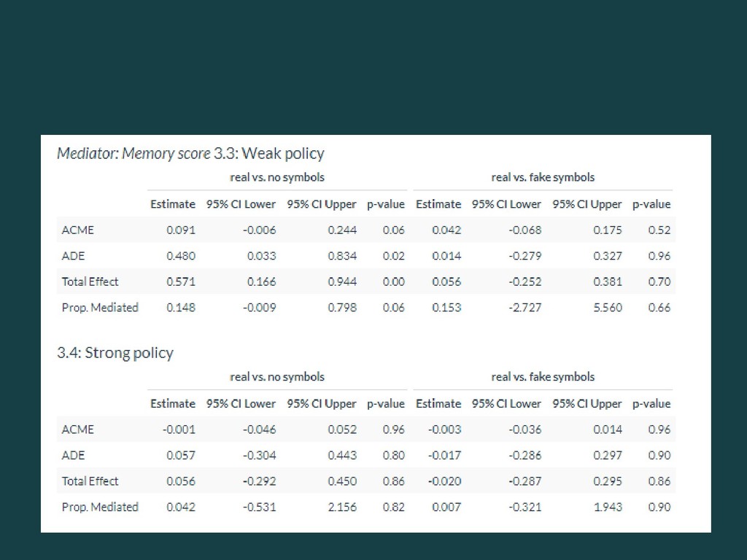747x560 pixels.
Task: Select the weak policy 'real vs. fake symbols' header
Action: click(543, 177)
